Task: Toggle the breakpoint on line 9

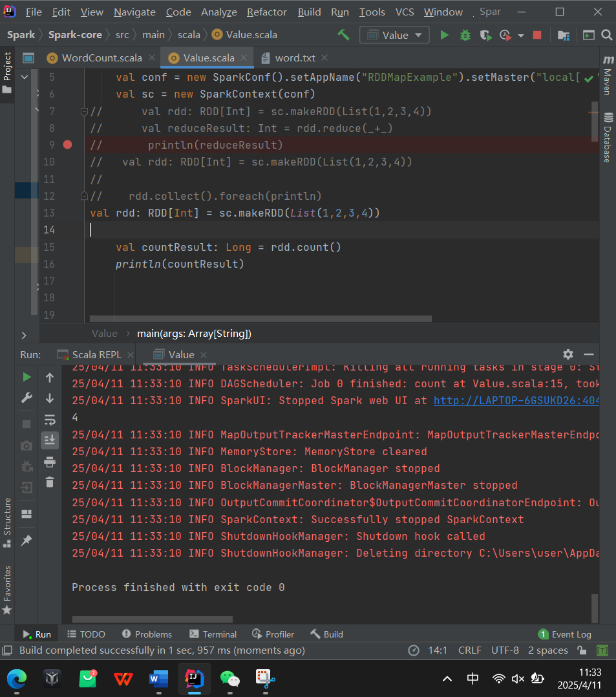Action: [x=68, y=144]
